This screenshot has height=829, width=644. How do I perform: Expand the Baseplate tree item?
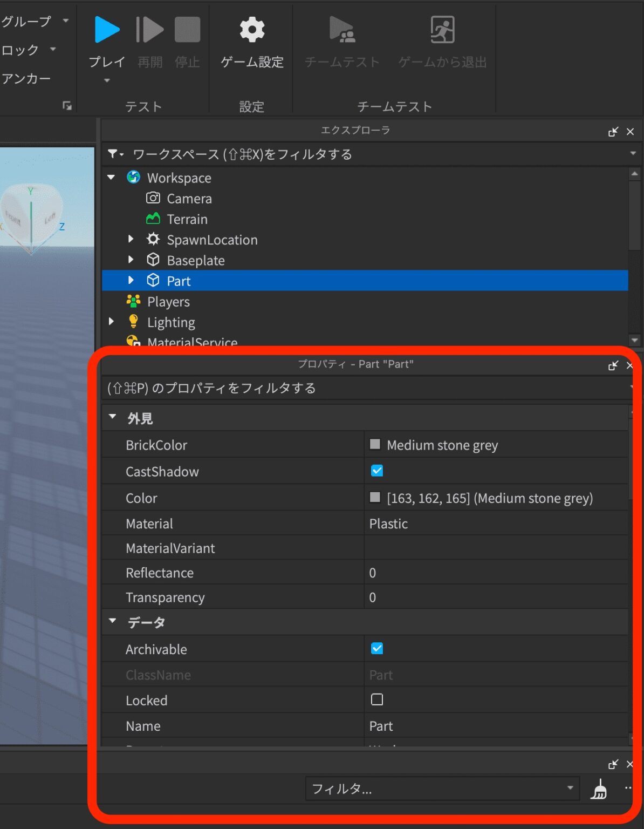[x=131, y=260]
